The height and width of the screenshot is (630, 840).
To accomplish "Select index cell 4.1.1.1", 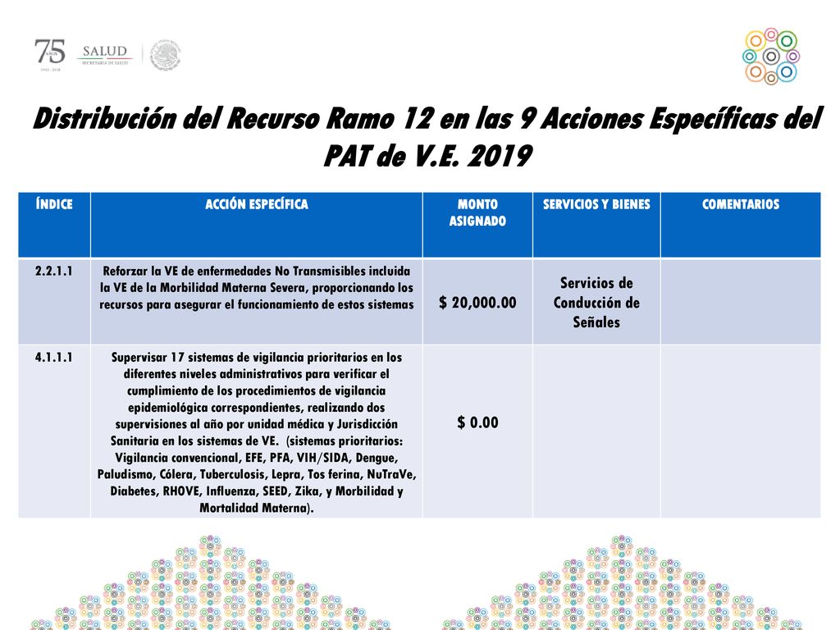I will click(x=54, y=431).
